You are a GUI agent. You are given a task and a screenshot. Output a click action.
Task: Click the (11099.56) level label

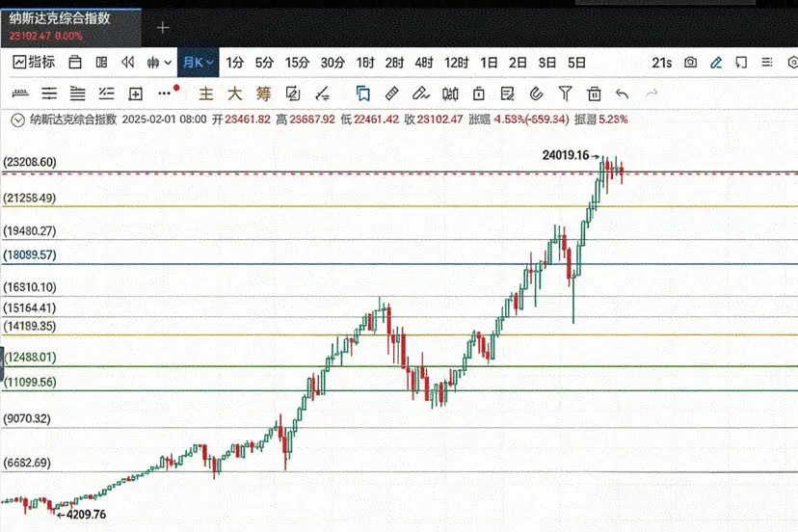point(30,383)
